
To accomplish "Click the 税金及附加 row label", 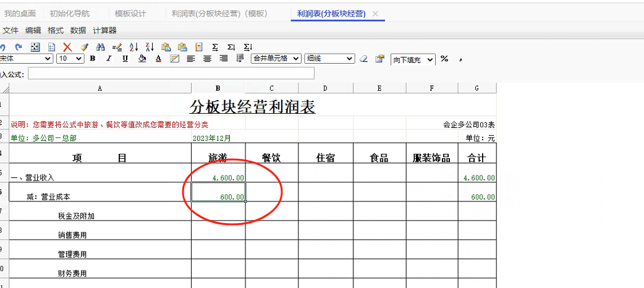I will point(77,216).
